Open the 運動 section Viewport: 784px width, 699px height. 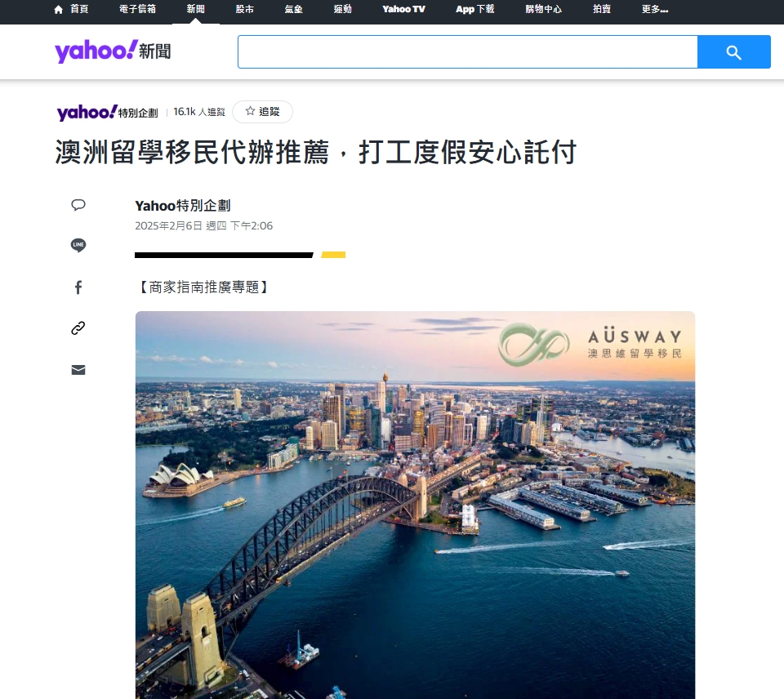343,10
